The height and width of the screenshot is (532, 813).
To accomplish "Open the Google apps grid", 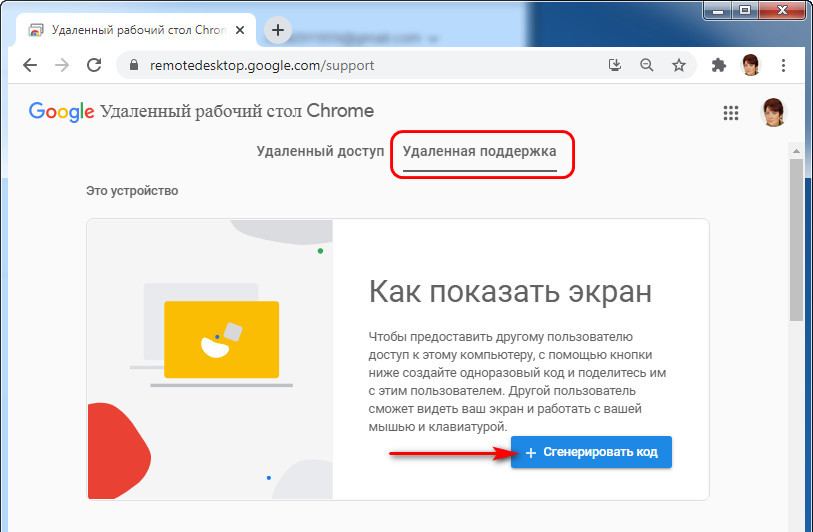I will tap(731, 113).
